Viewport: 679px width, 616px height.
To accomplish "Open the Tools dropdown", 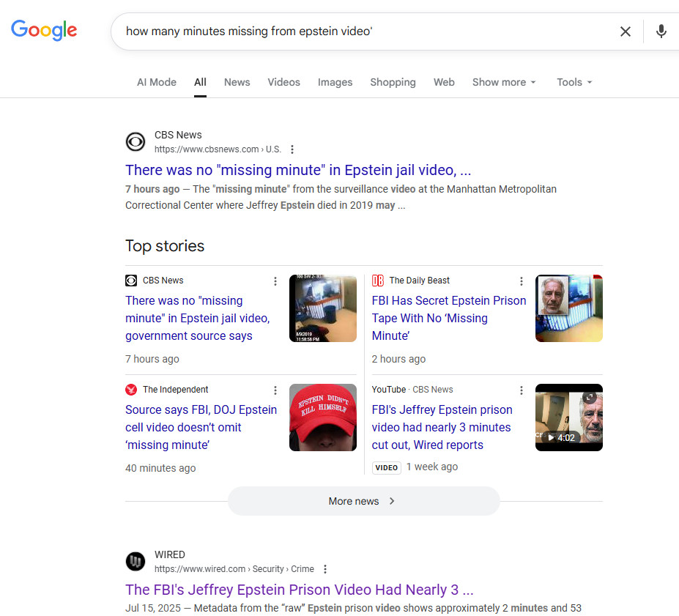I will [574, 82].
